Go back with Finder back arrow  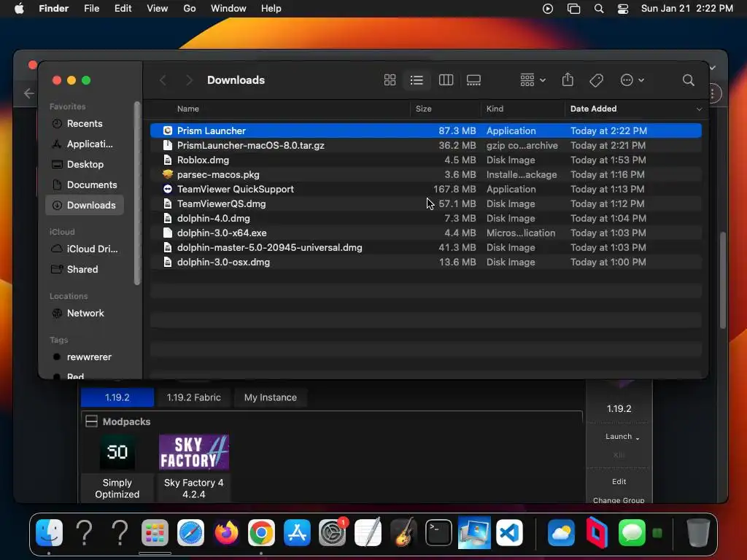[163, 80]
